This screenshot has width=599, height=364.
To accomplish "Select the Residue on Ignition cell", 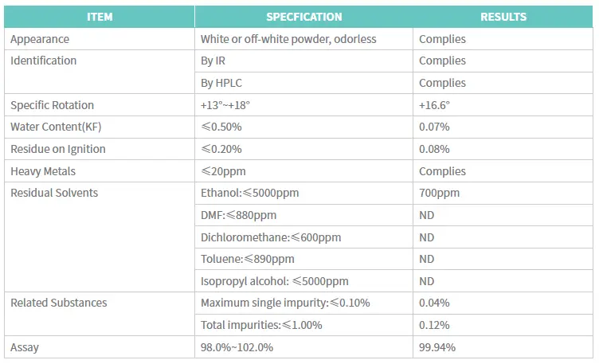I will pos(58,149).
